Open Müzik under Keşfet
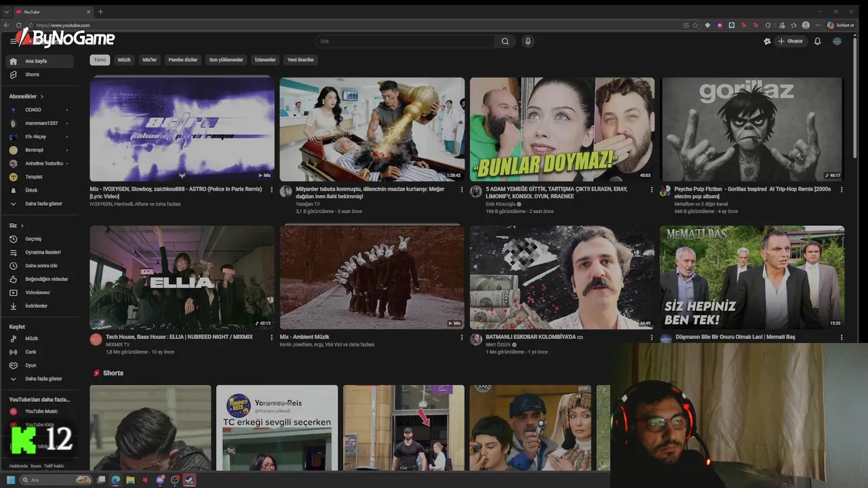This screenshot has height=488, width=868. click(x=39, y=338)
